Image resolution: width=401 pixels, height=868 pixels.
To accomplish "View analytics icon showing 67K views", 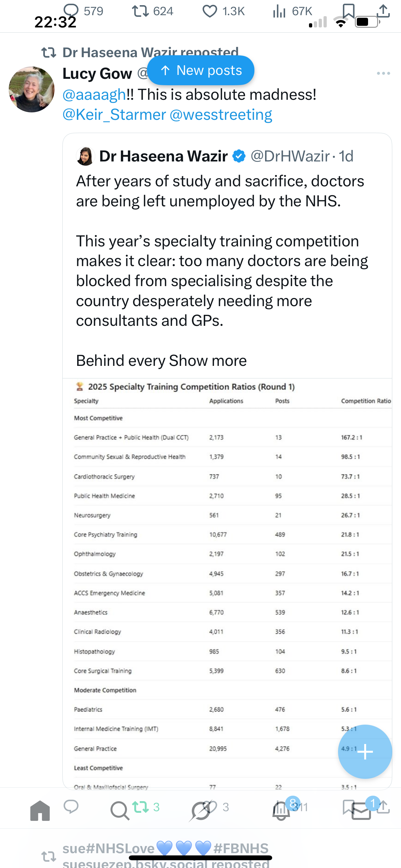I will (x=279, y=11).
